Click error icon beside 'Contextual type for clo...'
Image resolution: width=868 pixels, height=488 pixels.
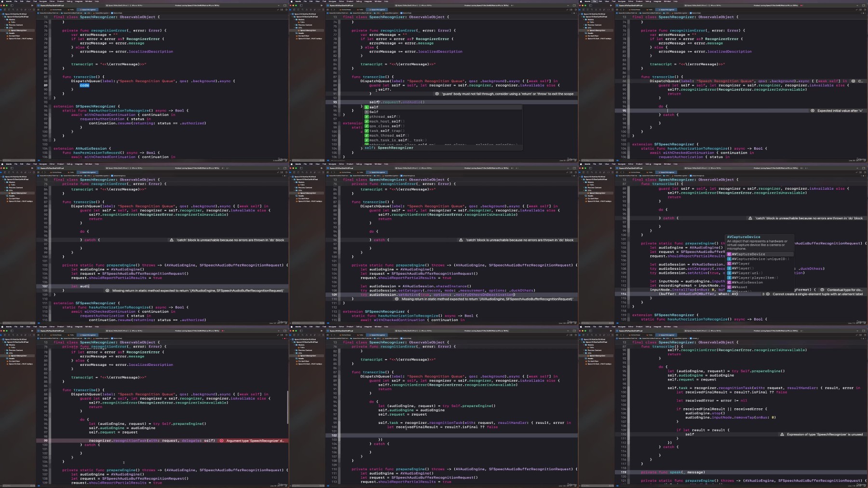(x=823, y=290)
